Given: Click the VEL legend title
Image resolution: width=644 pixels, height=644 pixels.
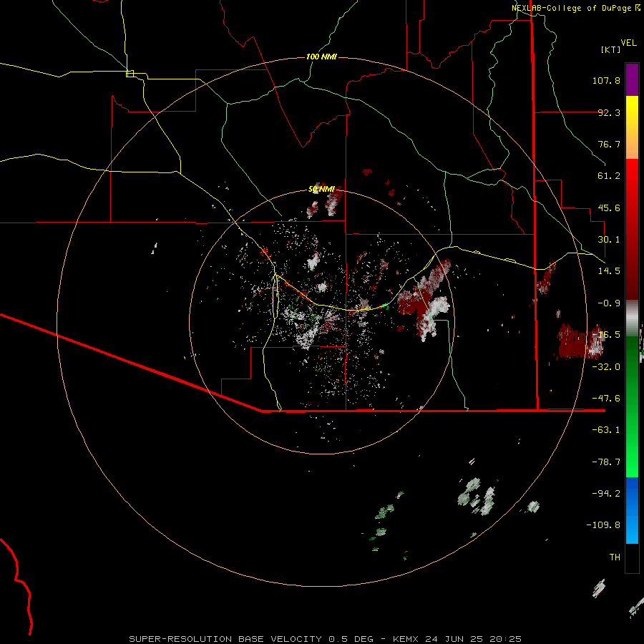Looking at the screenshot, I should click(628, 43).
